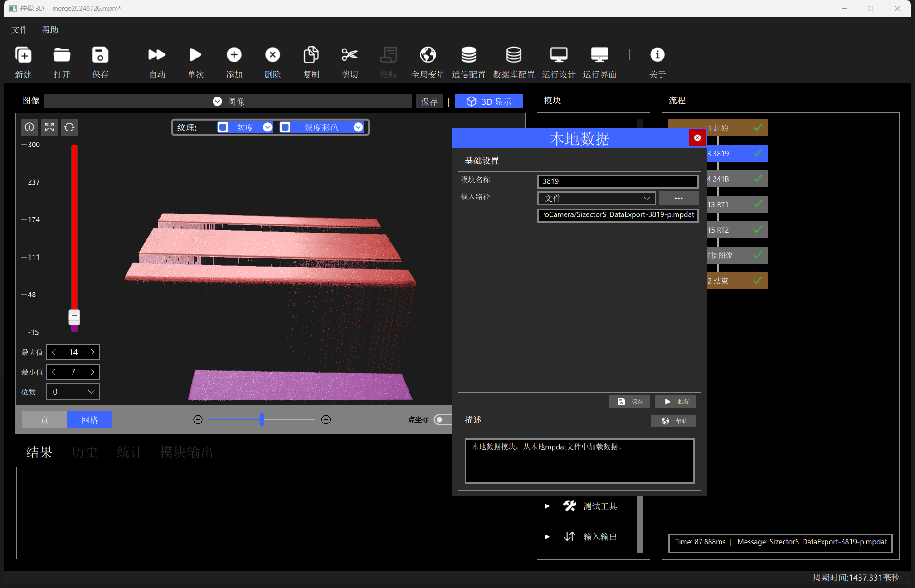The width and height of the screenshot is (915, 588).
Task: Show image info with the circled i icon
Action: point(29,127)
